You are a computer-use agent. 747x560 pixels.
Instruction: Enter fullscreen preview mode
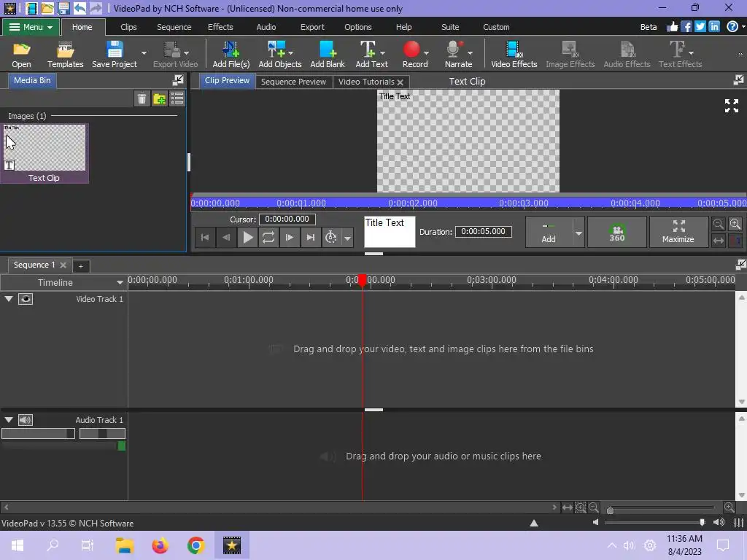[x=732, y=106]
